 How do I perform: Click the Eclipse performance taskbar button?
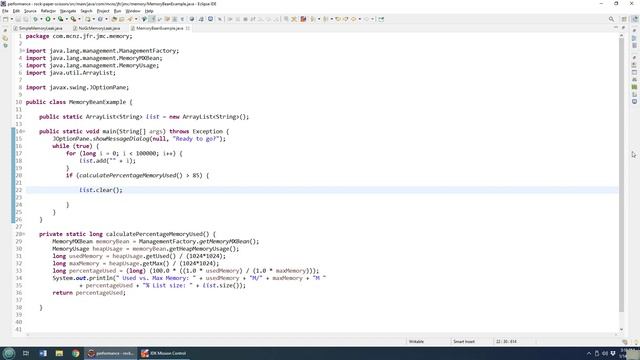111,353
